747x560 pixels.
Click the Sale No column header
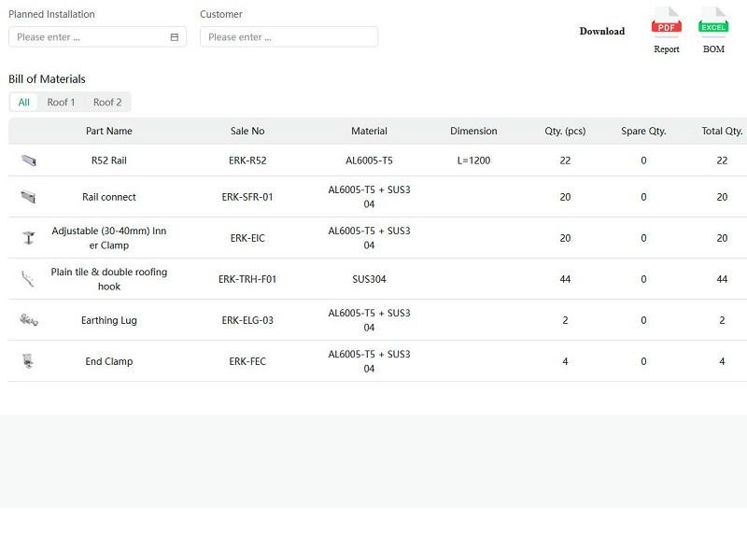(247, 131)
